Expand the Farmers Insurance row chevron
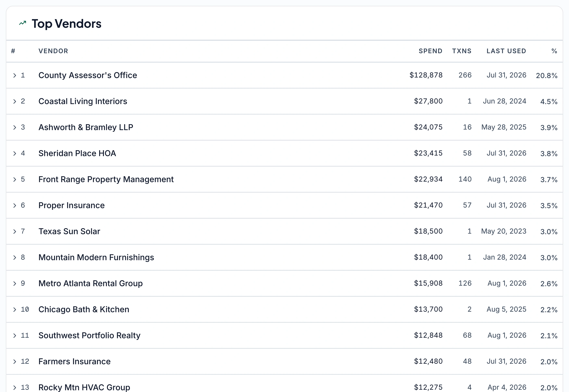This screenshot has width=569, height=392. (x=15, y=362)
